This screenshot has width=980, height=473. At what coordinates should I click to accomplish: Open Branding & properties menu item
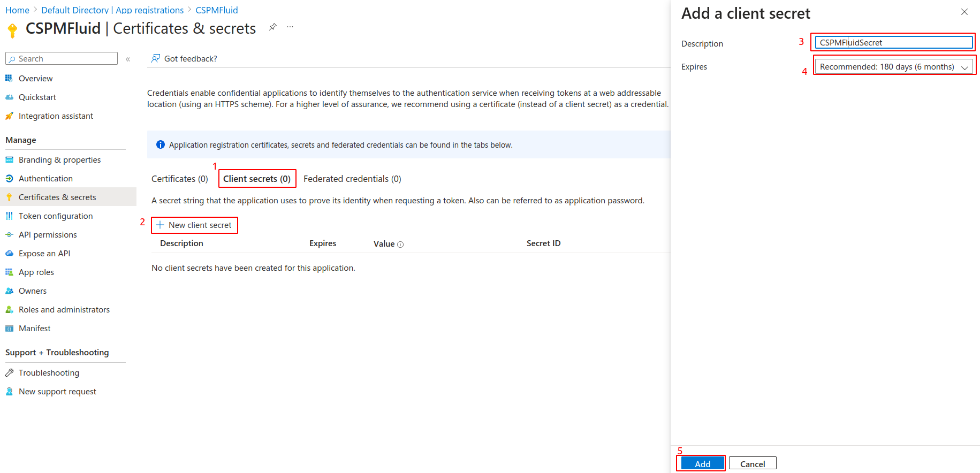59,159
